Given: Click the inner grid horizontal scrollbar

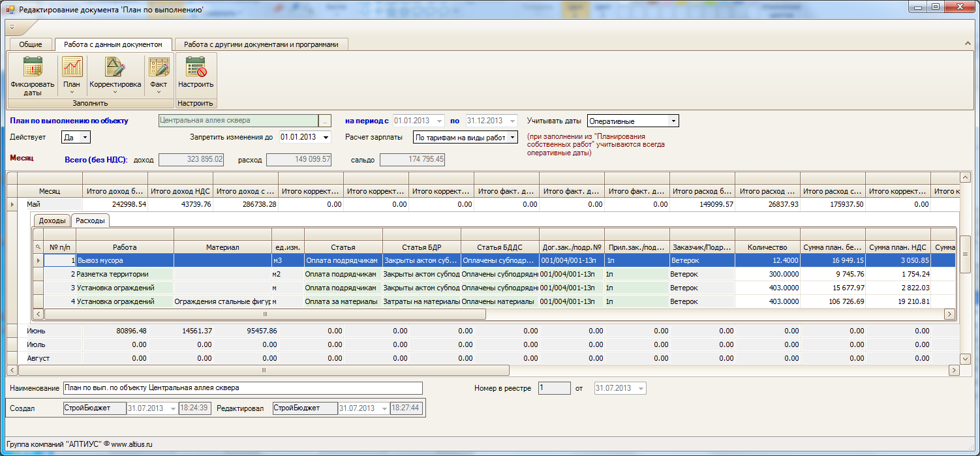Looking at the screenshot, I should click(265, 314).
